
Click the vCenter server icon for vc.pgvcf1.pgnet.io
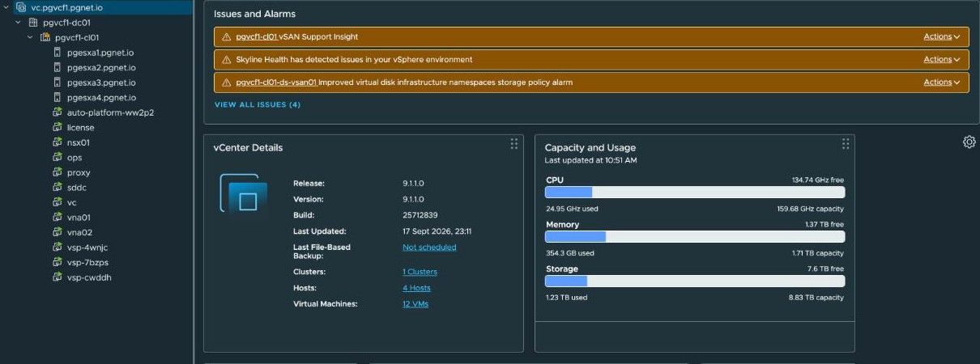coord(21,7)
